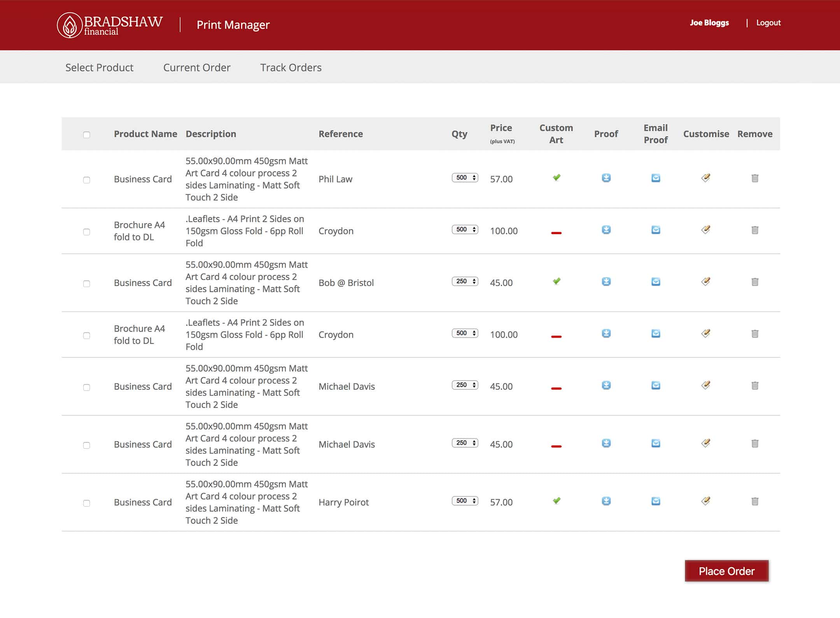This screenshot has height=618, width=840.
Task: Click the Product Name column header
Action: coord(145,134)
